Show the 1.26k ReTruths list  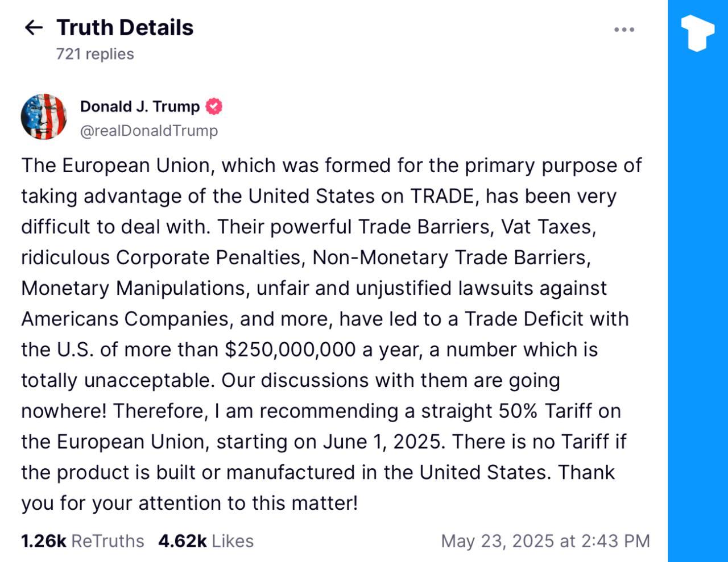click(x=82, y=541)
